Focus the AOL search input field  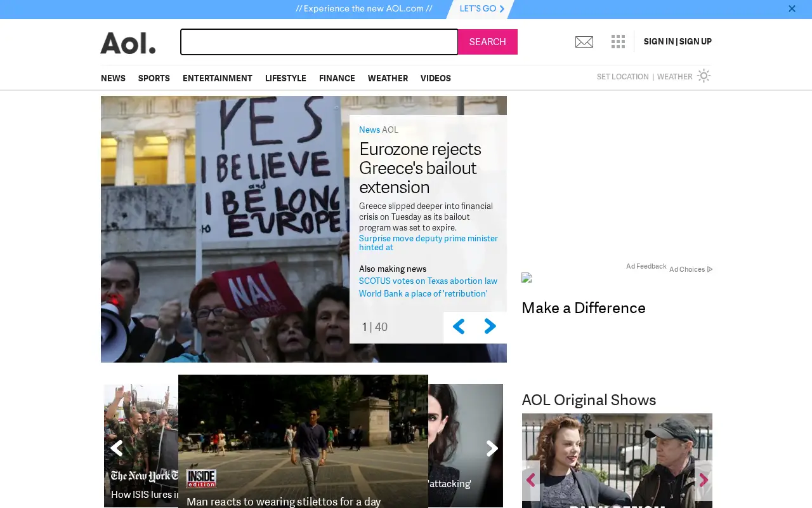[x=319, y=42]
